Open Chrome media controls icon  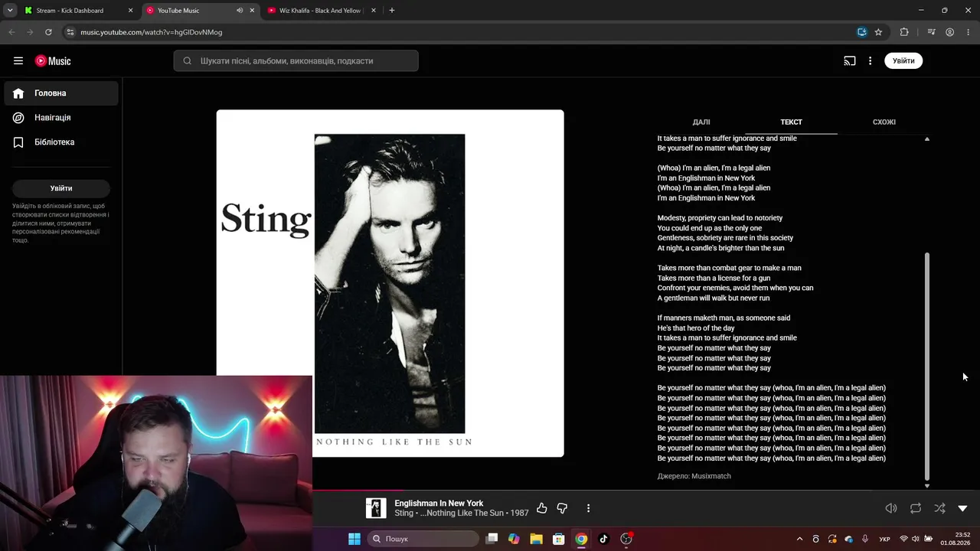tap(931, 32)
